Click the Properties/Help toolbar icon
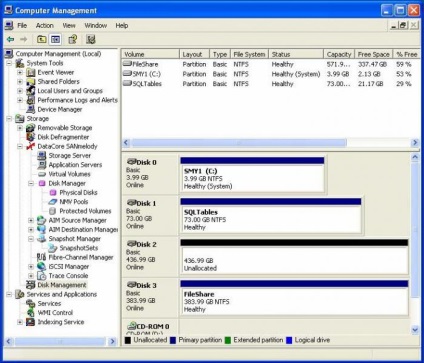Screen dimensions: 424x363 pyautogui.click(x=73, y=39)
